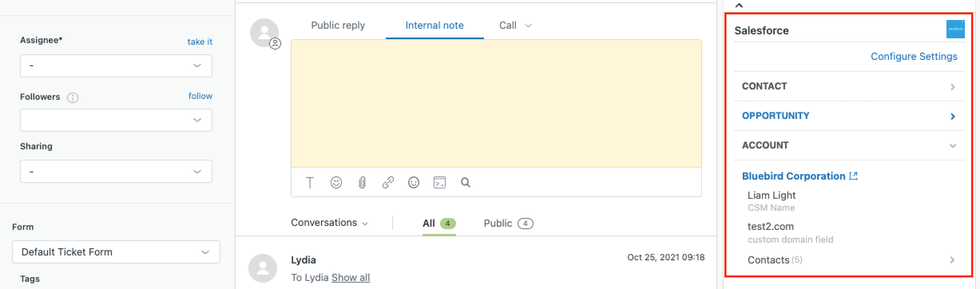This screenshot has height=289, width=980.
Task: Switch to the Public reply tab
Action: click(337, 25)
